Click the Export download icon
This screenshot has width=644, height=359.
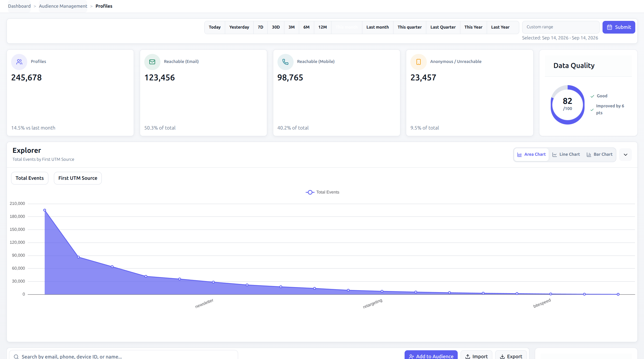click(x=502, y=357)
